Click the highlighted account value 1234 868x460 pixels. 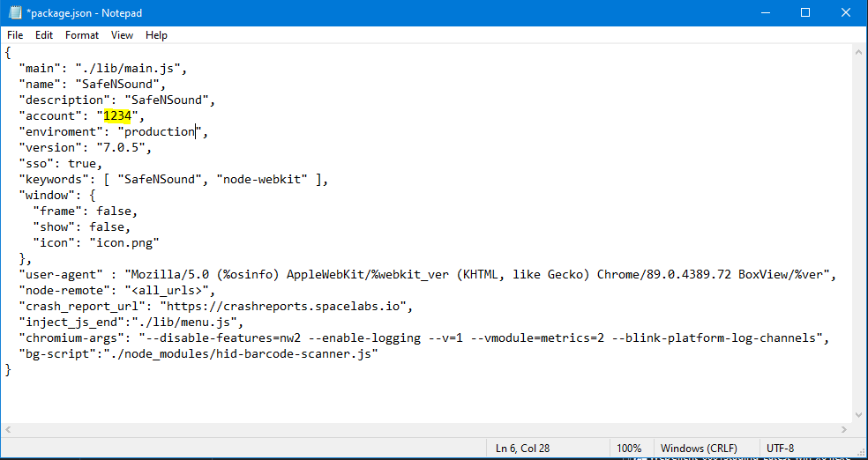pyautogui.click(x=116, y=116)
